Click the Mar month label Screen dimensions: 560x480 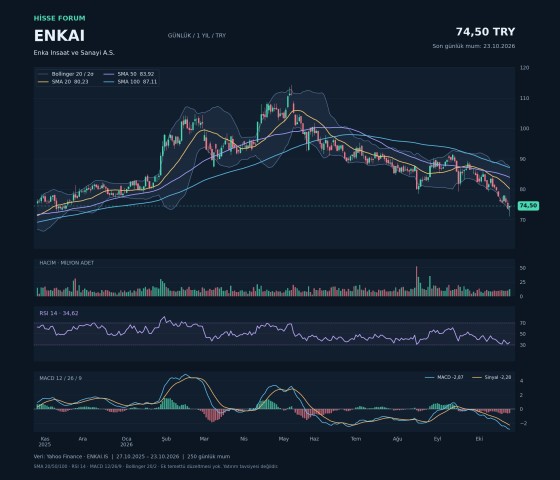tap(204, 439)
